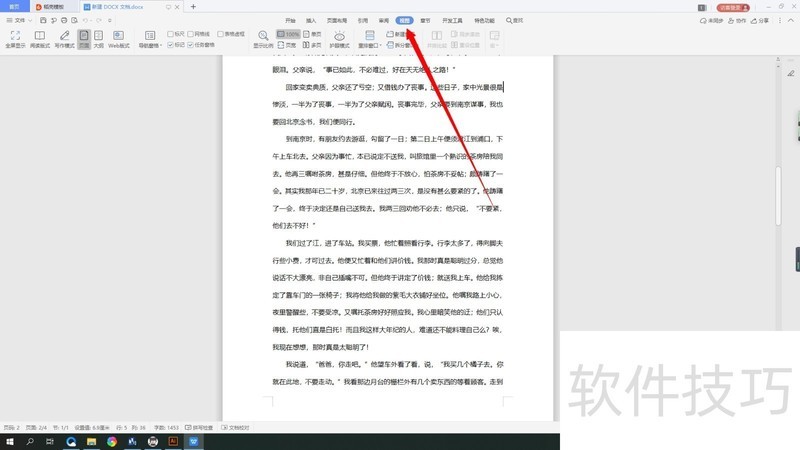Open the 引用 References tab
800x450 pixels.
(x=363, y=21)
